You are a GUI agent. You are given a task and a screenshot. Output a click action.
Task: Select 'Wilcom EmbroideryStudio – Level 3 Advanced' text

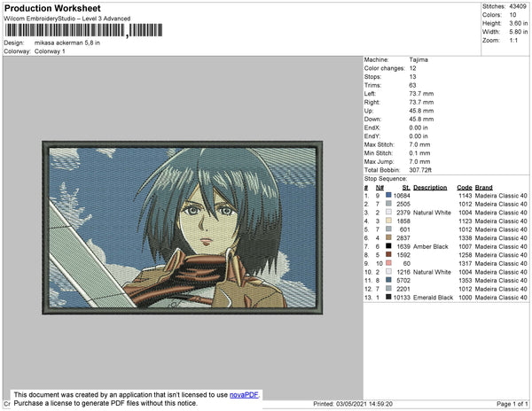tap(67, 19)
